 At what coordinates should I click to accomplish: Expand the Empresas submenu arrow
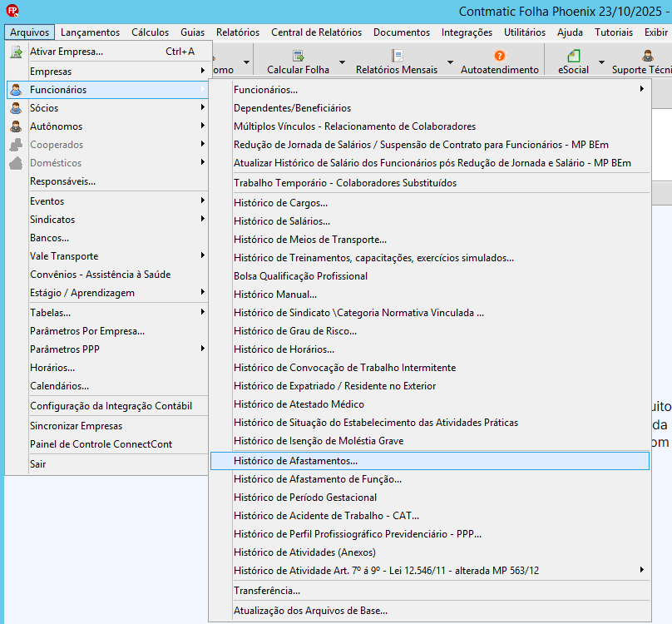point(202,71)
